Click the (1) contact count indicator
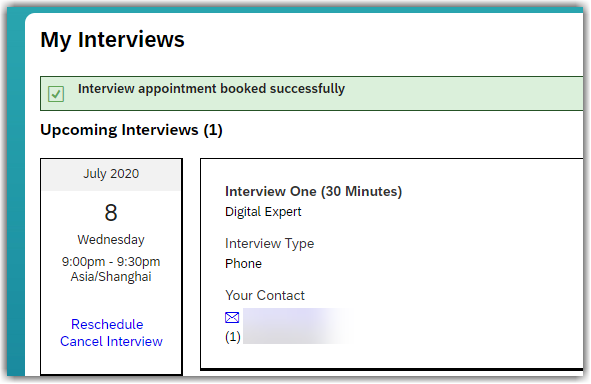 (233, 337)
